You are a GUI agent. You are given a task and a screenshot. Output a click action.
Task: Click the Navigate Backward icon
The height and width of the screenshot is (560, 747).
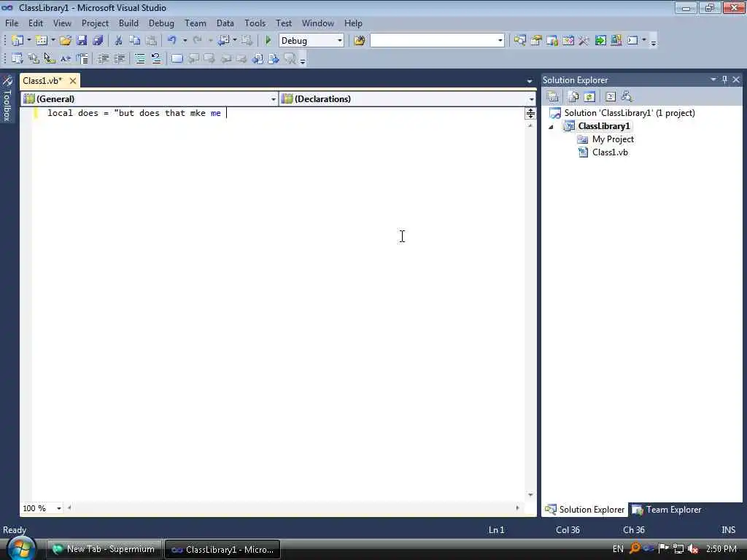[223, 41]
